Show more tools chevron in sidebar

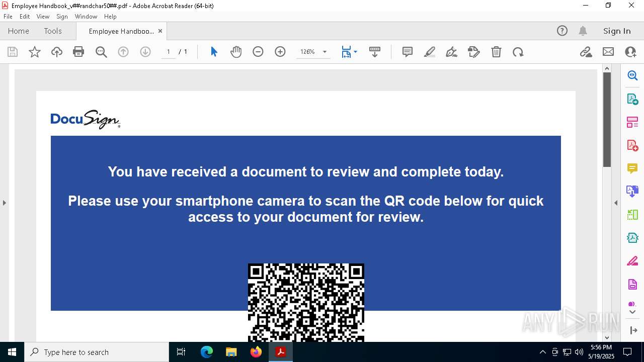click(x=632, y=312)
